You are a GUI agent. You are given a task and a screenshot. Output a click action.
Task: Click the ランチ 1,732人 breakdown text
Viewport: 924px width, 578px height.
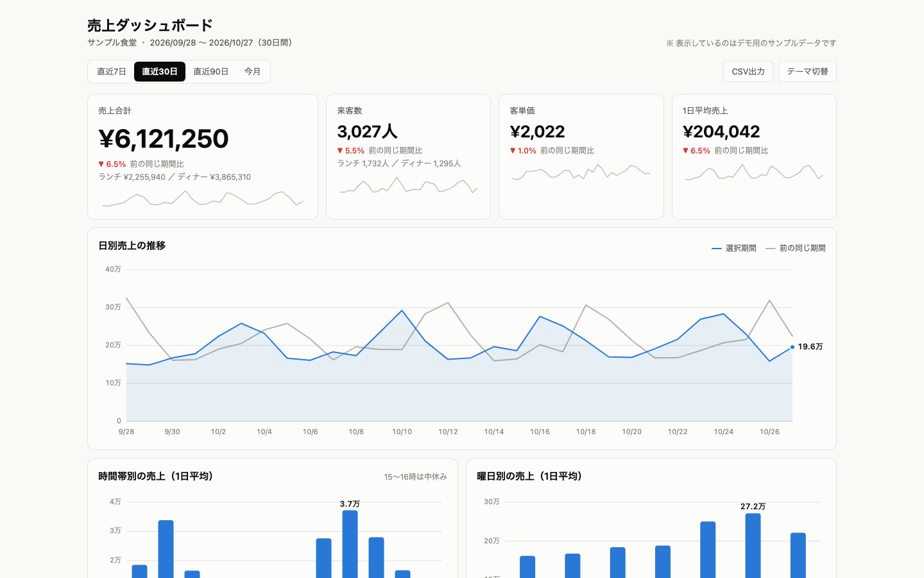[363, 163]
